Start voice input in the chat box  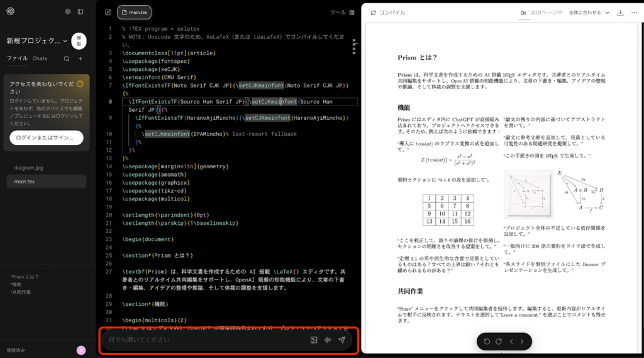point(328,340)
